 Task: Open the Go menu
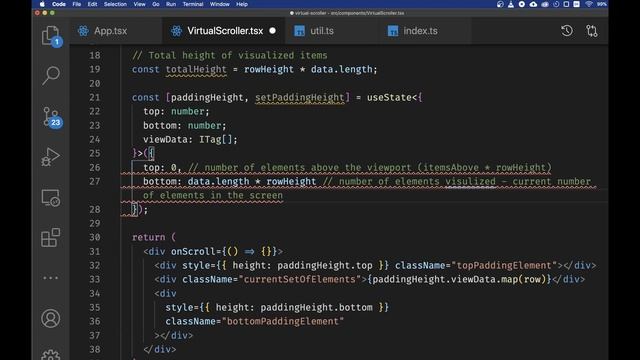coord(156,4)
